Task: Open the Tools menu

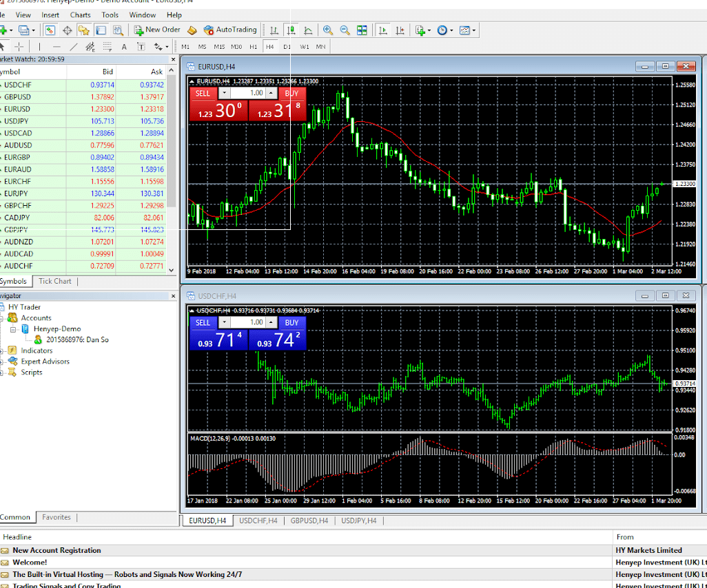Action: [x=110, y=15]
